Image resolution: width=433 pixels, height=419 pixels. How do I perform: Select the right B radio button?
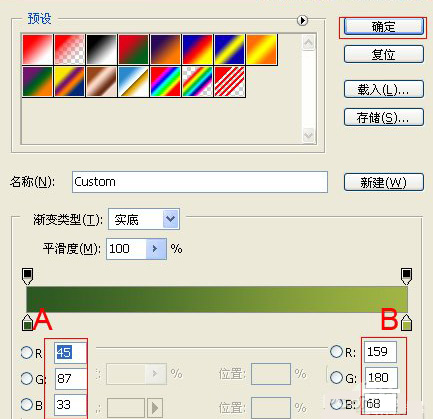336,404
